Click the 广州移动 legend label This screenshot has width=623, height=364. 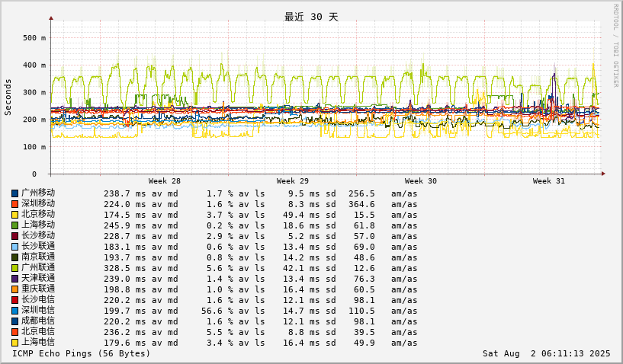point(38,193)
